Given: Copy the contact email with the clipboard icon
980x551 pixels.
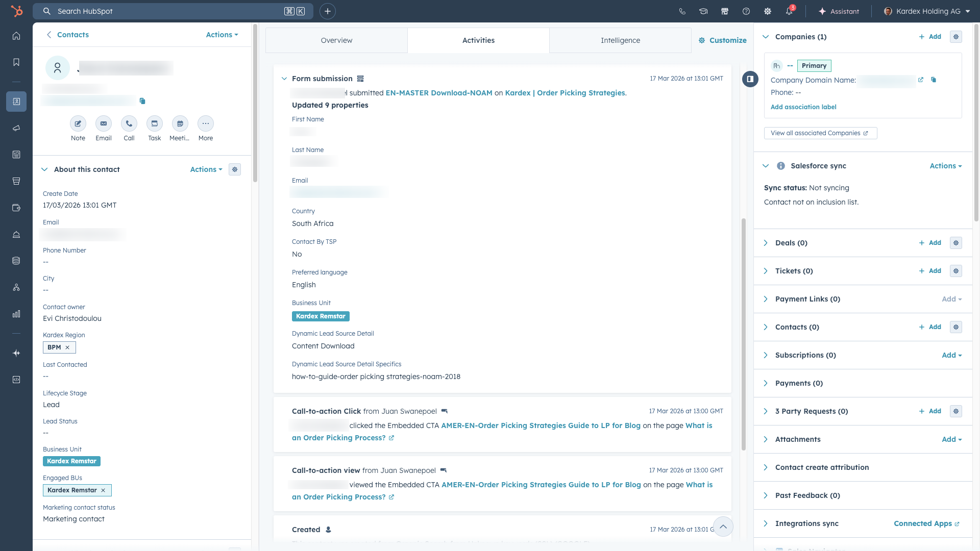Looking at the screenshot, I should [142, 101].
